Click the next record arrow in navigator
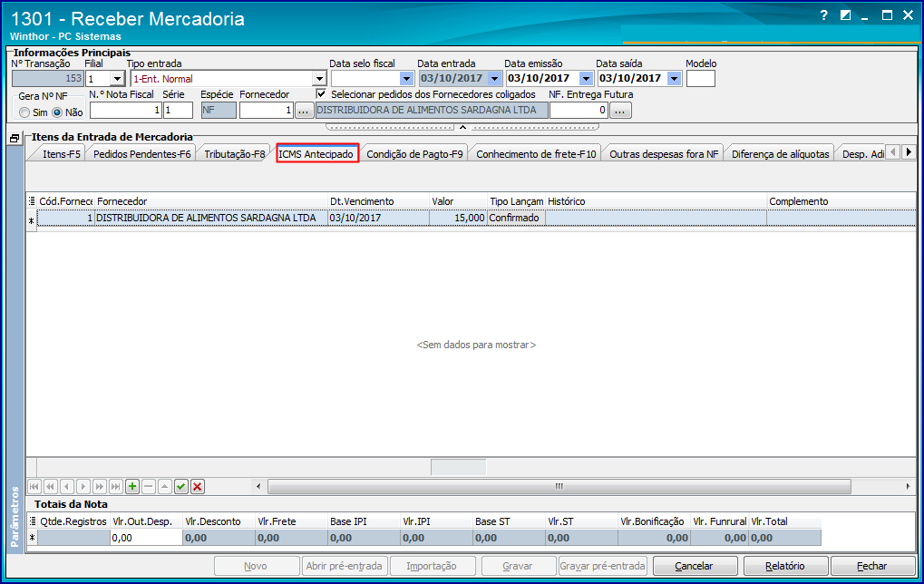Screen dimensions: 924x584 coord(83,487)
